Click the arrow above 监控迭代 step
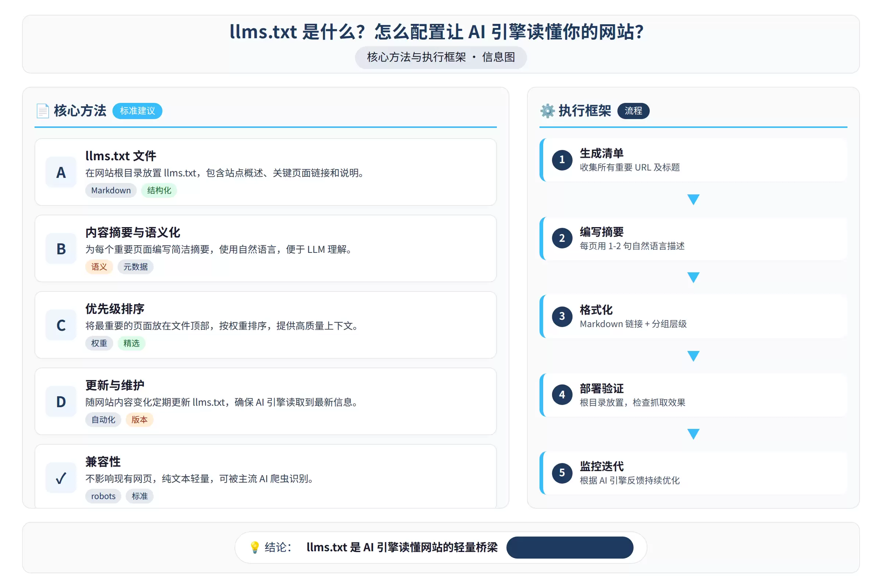The image size is (882, 588). pyautogui.click(x=693, y=434)
